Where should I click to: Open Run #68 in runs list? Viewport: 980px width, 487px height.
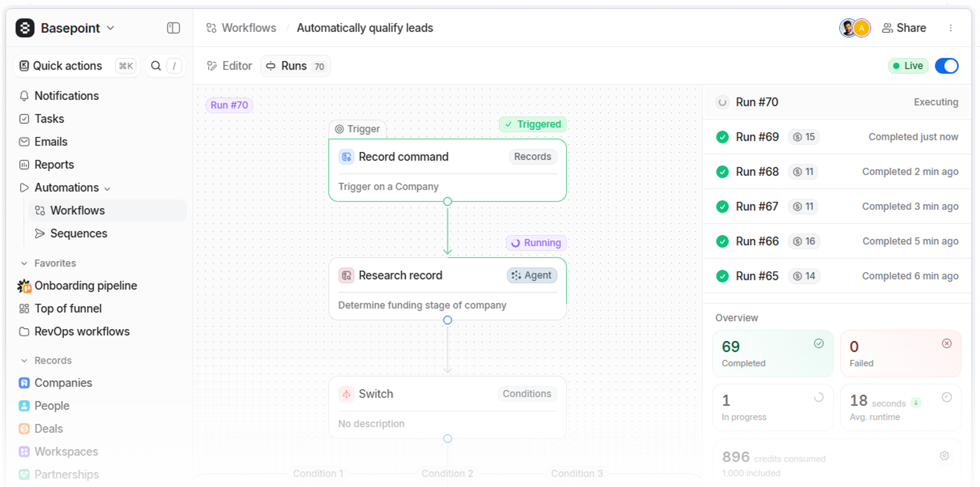[837, 172]
